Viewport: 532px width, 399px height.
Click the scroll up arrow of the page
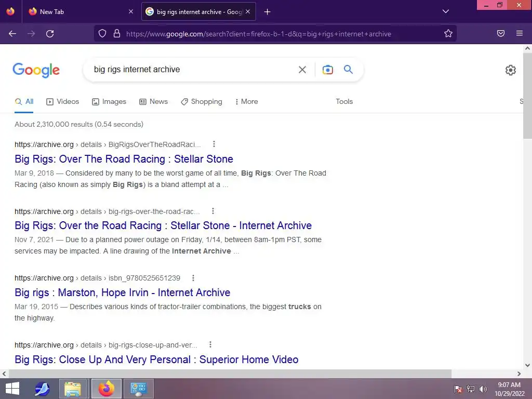527,48
